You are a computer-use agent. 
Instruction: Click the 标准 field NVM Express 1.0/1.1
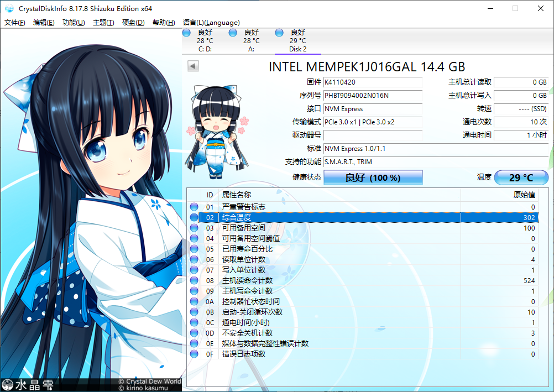click(436, 149)
